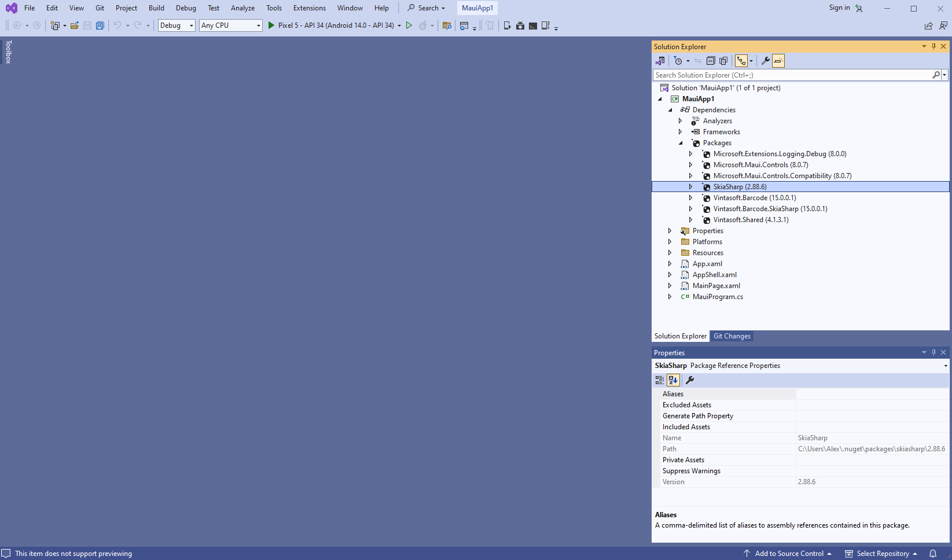The height and width of the screenshot is (560, 952).
Task: Click the Live Share icon at top right
Action: (x=928, y=25)
